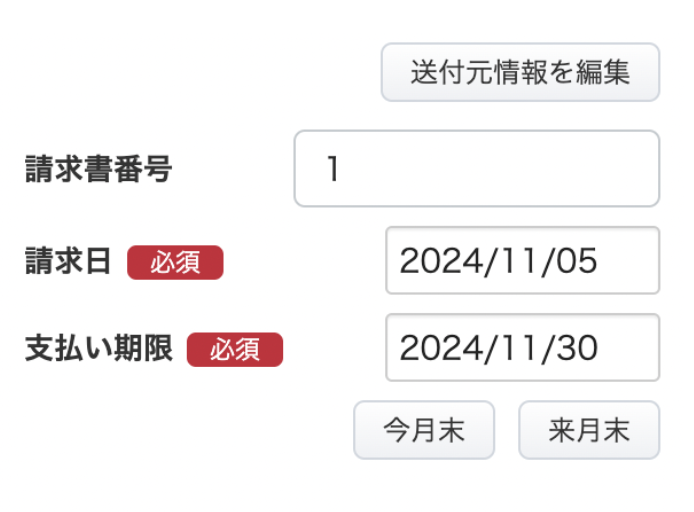Place cursor in the invoice date input
Image resolution: width=694 pixels, height=512 pixels.
coord(522,261)
